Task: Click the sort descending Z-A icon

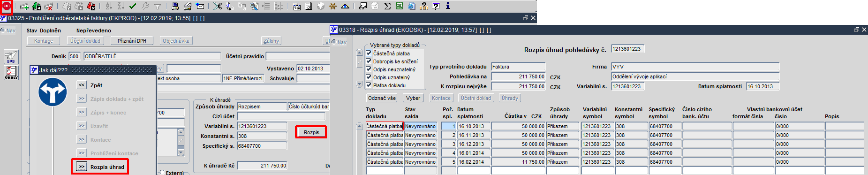Action: tap(121, 6)
